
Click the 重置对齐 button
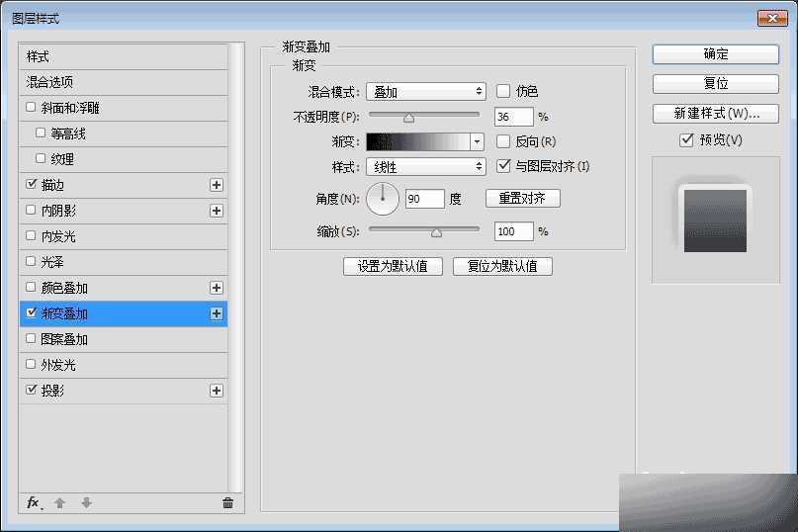click(x=523, y=198)
